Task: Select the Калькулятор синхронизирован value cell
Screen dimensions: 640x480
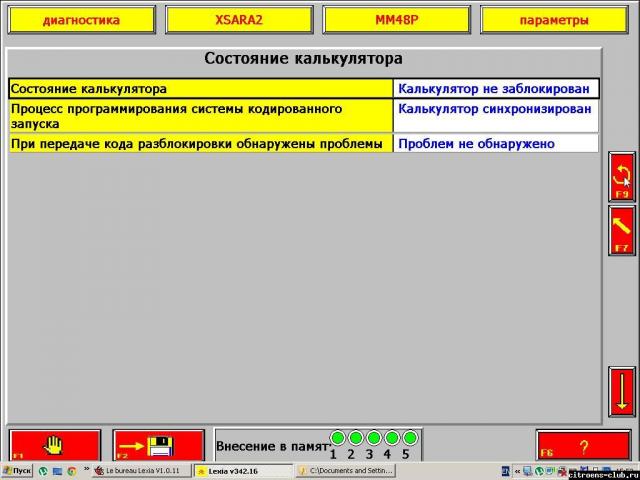Action: coord(495,109)
